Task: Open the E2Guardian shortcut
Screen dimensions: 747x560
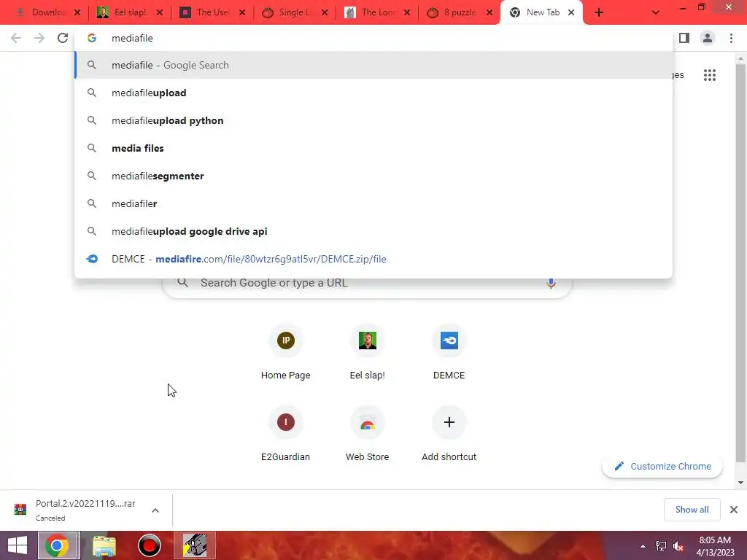Action: (x=285, y=434)
